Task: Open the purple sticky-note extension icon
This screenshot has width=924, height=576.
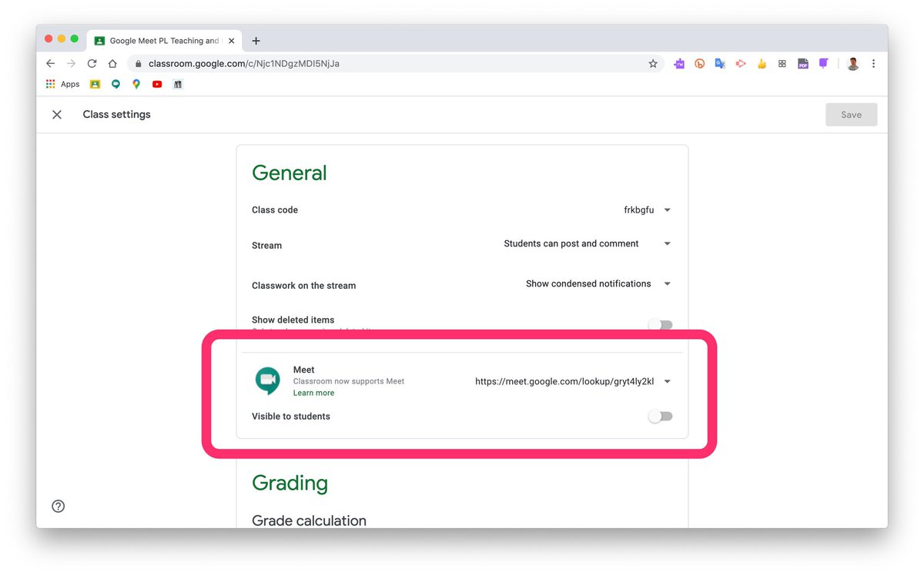Action: tap(823, 64)
